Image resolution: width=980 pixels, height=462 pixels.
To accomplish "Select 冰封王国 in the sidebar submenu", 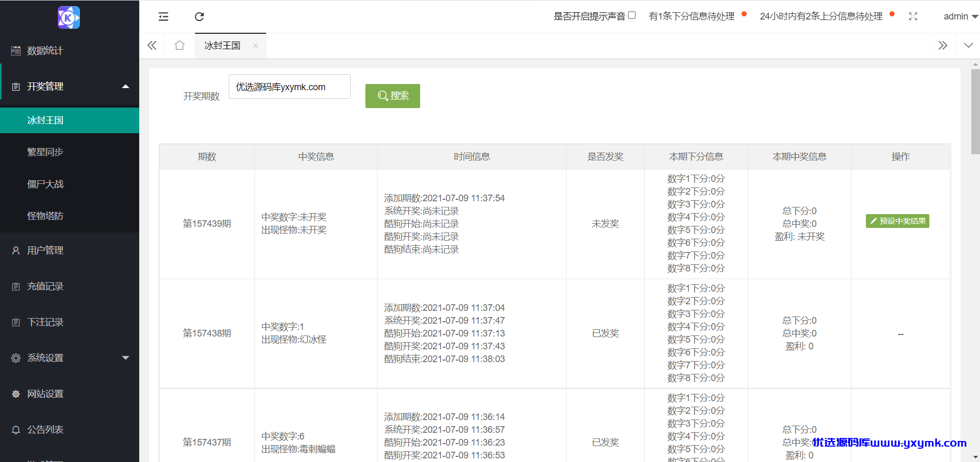I will click(x=70, y=120).
